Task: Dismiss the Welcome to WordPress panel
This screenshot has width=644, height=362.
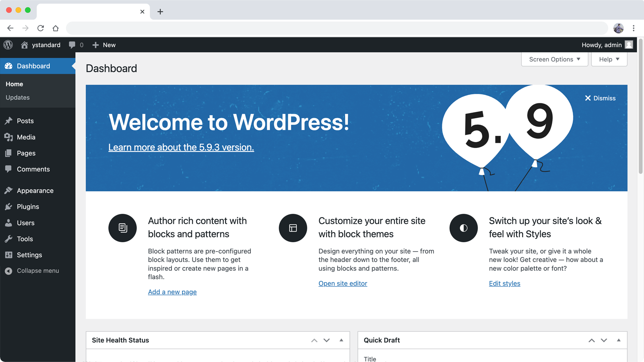Action: click(x=600, y=98)
